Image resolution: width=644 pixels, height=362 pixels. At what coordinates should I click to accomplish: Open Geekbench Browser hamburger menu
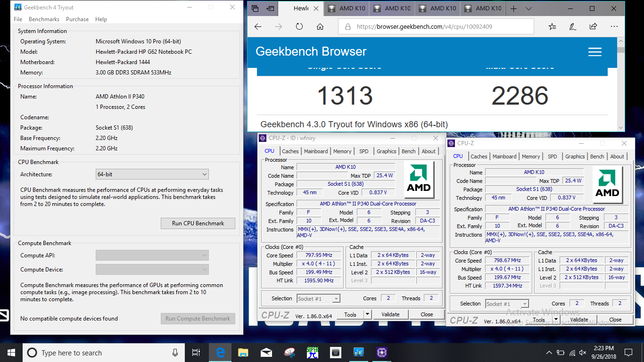[595, 52]
